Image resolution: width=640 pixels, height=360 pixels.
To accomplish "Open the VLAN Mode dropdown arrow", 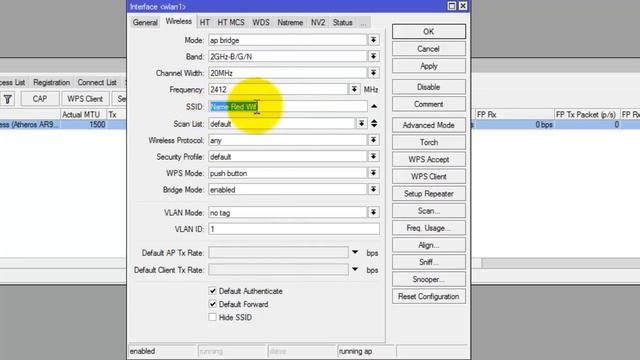I will tap(373, 212).
